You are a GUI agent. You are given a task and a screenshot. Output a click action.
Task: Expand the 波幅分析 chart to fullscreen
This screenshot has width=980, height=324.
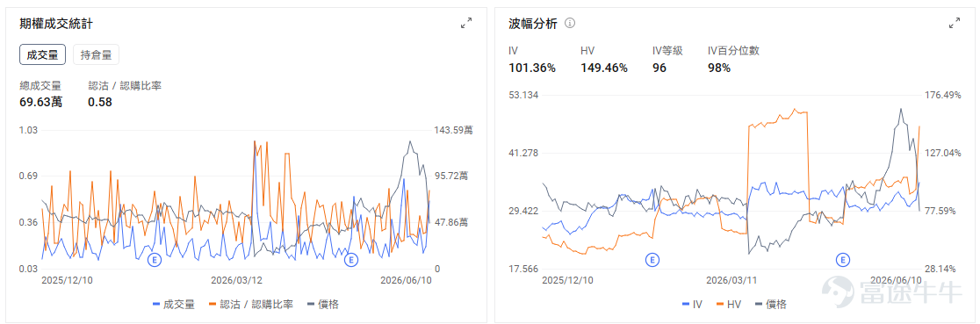[955, 23]
